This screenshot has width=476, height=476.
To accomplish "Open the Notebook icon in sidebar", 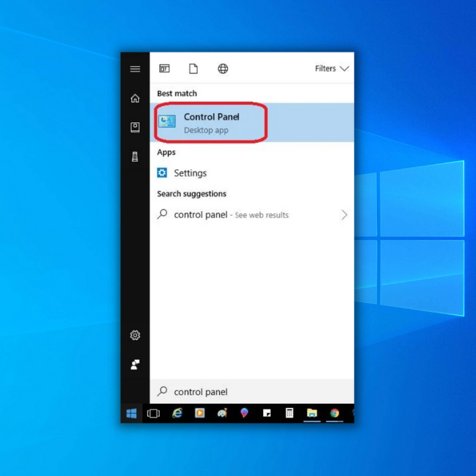I will pyautogui.click(x=135, y=127).
